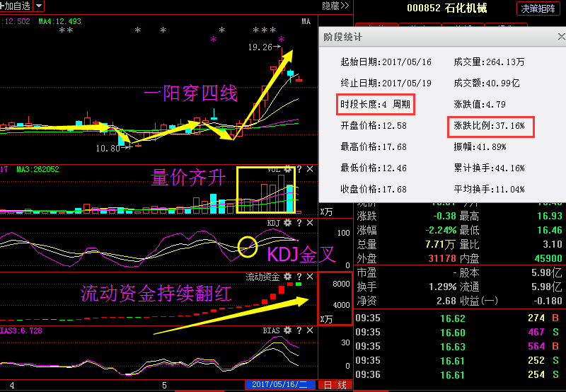Close the VOL indicator panel
The height and width of the screenshot is (392, 566).
point(310,169)
